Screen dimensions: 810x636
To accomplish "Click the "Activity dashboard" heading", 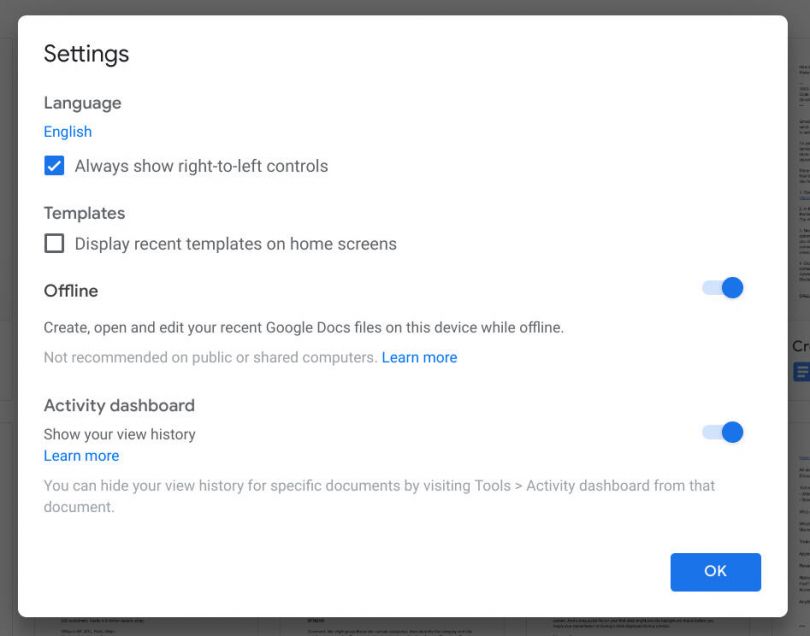I will click(x=119, y=405).
